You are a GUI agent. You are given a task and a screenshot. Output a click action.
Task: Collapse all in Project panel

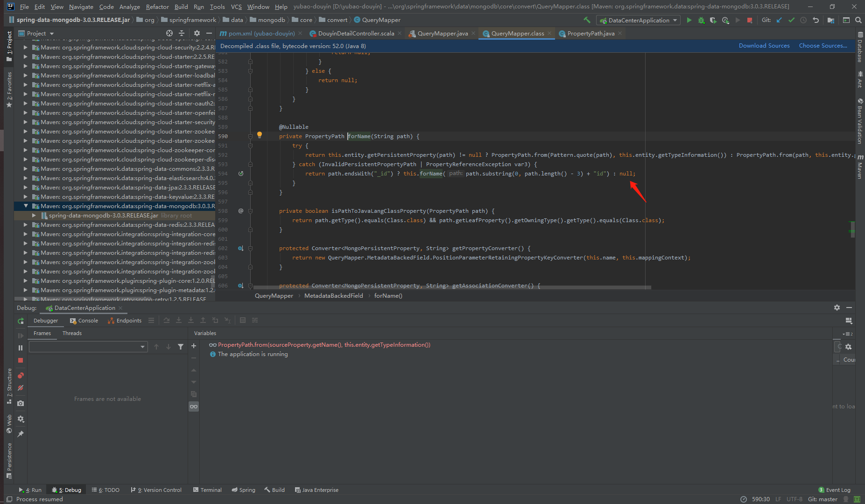182,33
